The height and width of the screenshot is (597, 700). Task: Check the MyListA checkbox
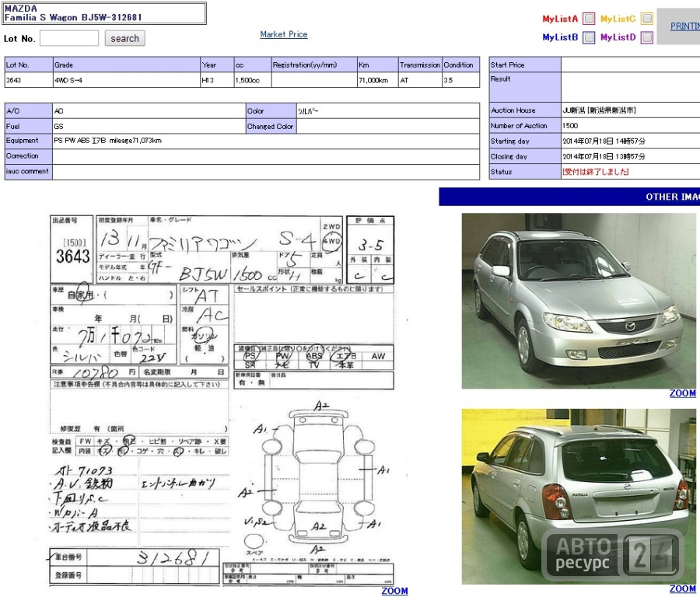point(590,19)
